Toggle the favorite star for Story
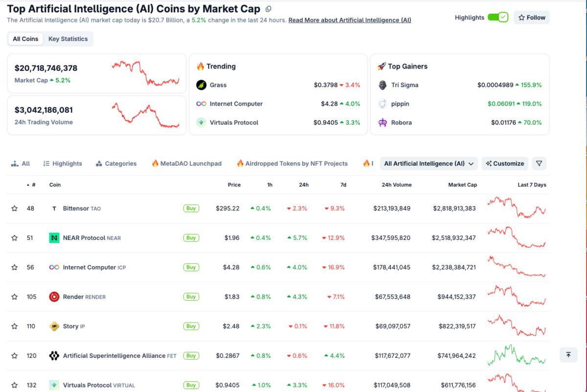The height and width of the screenshot is (392, 587). coord(14,326)
